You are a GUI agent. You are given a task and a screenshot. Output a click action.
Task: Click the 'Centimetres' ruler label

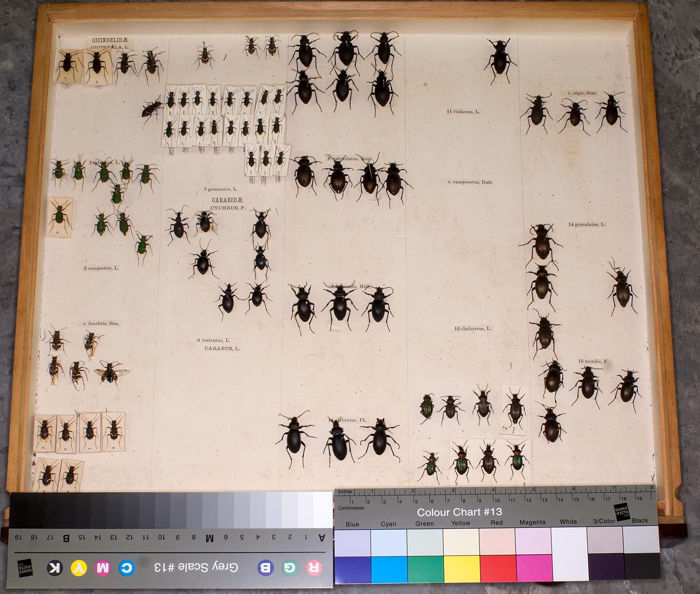(351, 508)
